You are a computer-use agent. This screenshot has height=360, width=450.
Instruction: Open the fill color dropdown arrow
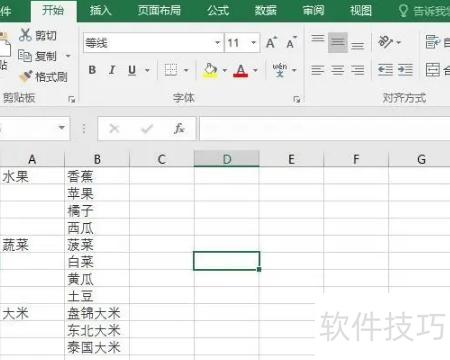click(224, 70)
